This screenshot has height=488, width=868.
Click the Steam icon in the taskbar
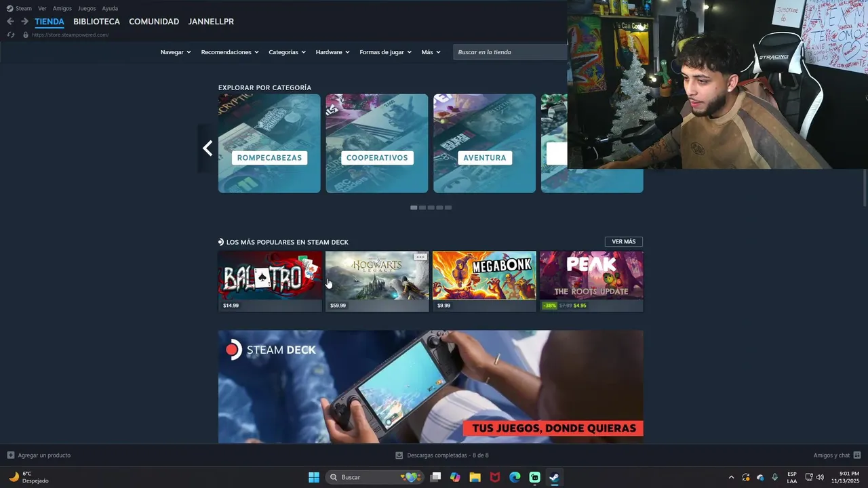coord(554,477)
